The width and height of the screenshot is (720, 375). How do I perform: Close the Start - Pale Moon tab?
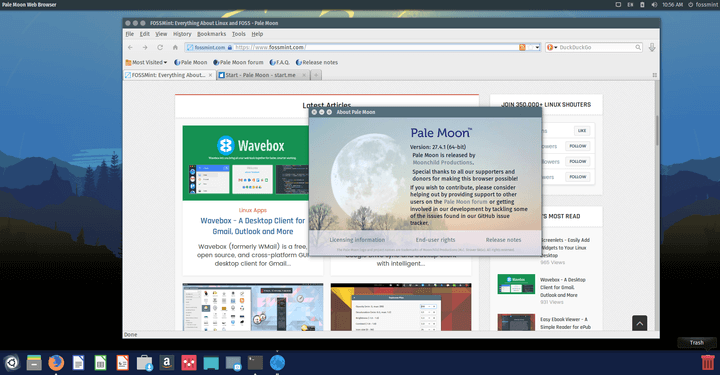coord(304,75)
